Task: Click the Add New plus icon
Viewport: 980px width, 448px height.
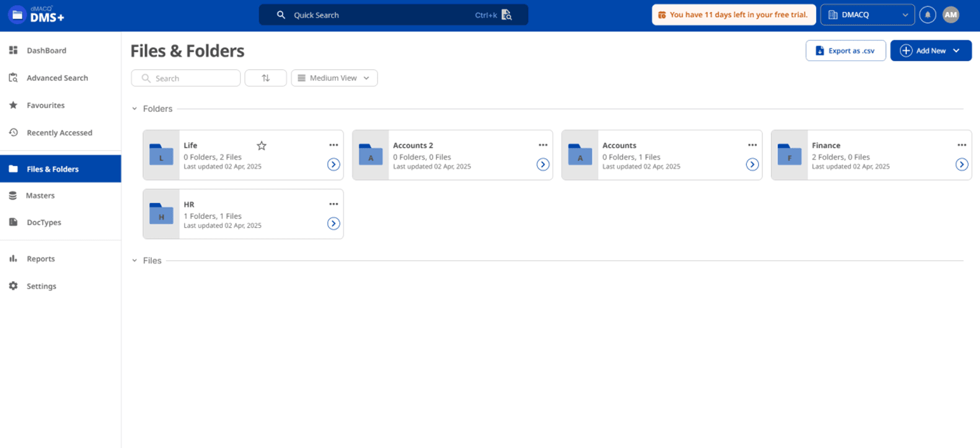Action: (x=906, y=51)
